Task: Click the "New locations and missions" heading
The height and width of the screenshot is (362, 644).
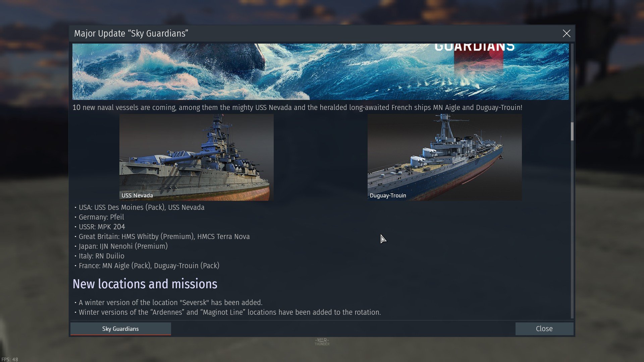Action: point(145,284)
